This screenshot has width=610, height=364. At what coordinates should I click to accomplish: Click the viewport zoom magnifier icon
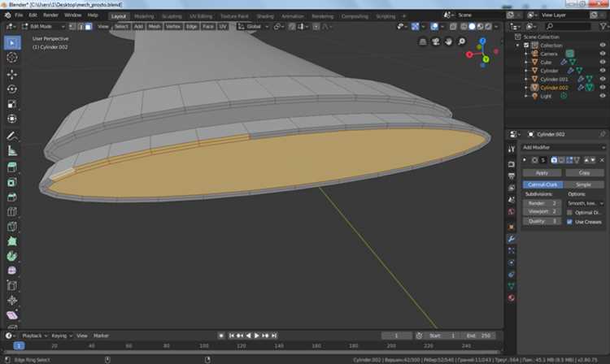461,41
